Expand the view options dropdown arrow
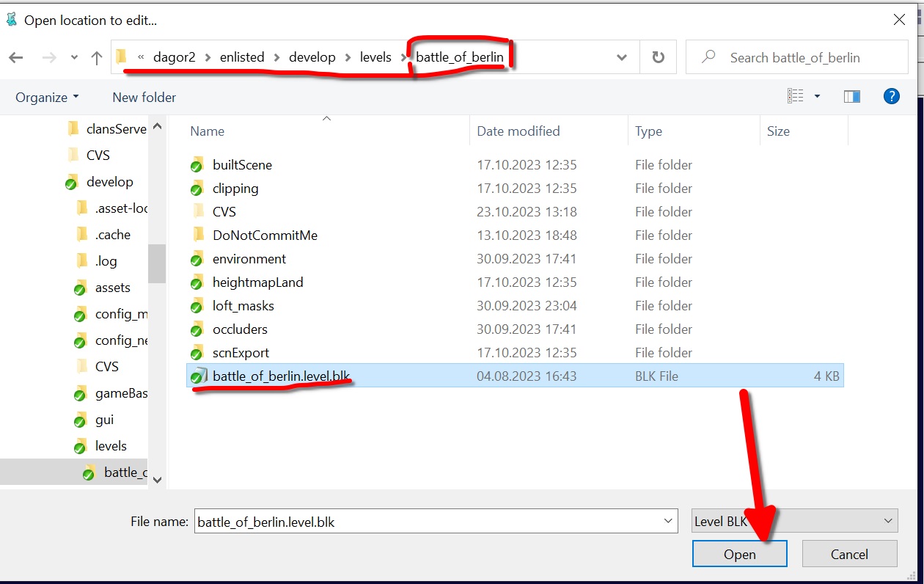This screenshot has width=924, height=584. pyautogui.click(x=817, y=96)
